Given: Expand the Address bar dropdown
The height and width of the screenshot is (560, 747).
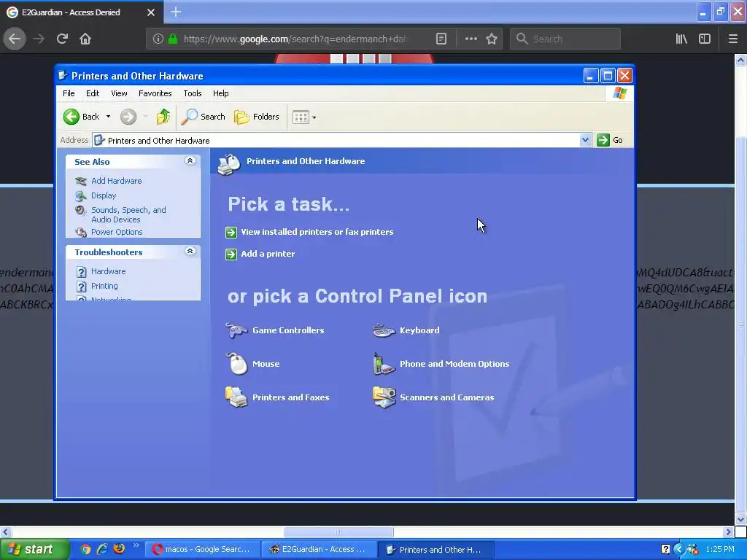Looking at the screenshot, I should click(x=585, y=140).
